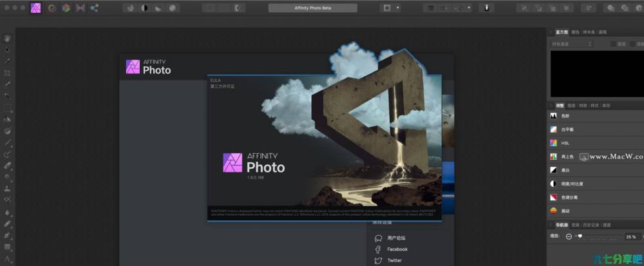
Task: Toggle Quick Mask in the toolbar
Action: pyautogui.click(x=387, y=8)
